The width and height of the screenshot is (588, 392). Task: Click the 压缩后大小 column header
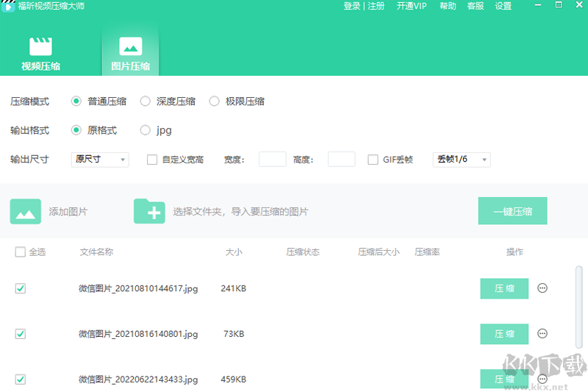coord(379,252)
